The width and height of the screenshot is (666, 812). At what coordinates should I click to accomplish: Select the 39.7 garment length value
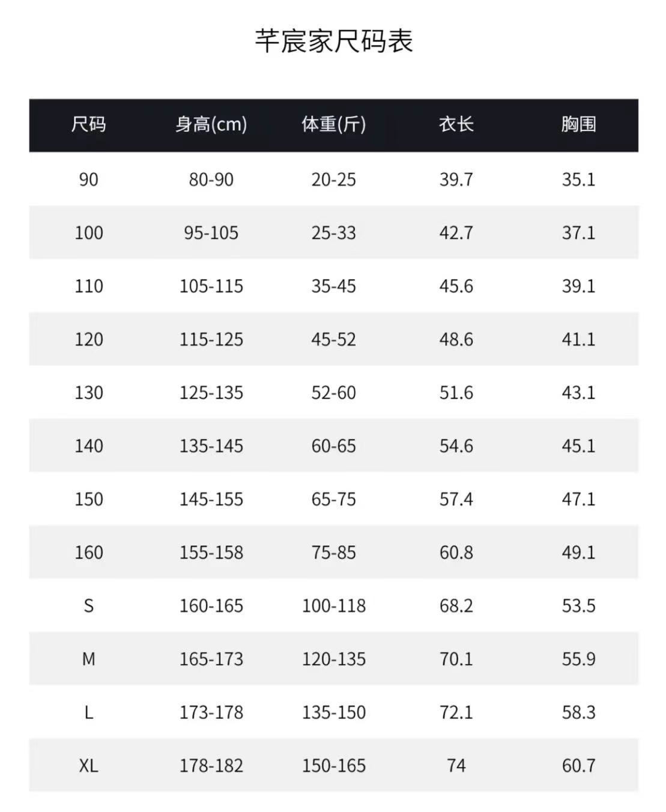pos(456,180)
